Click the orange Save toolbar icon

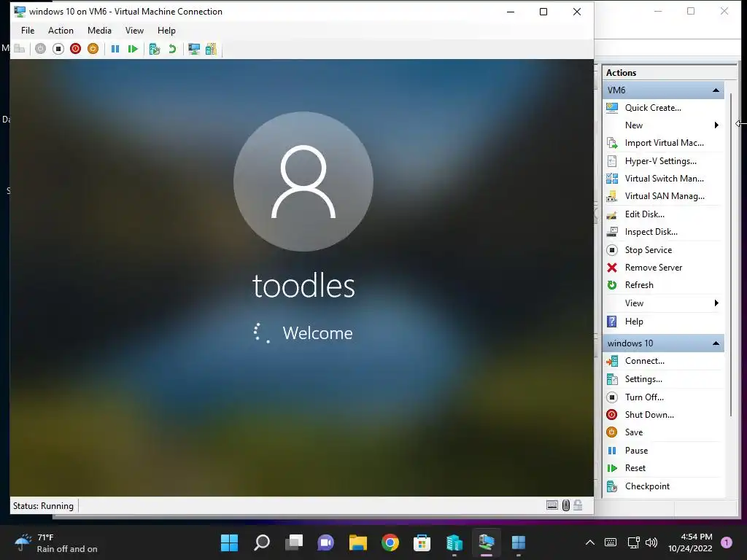point(93,49)
